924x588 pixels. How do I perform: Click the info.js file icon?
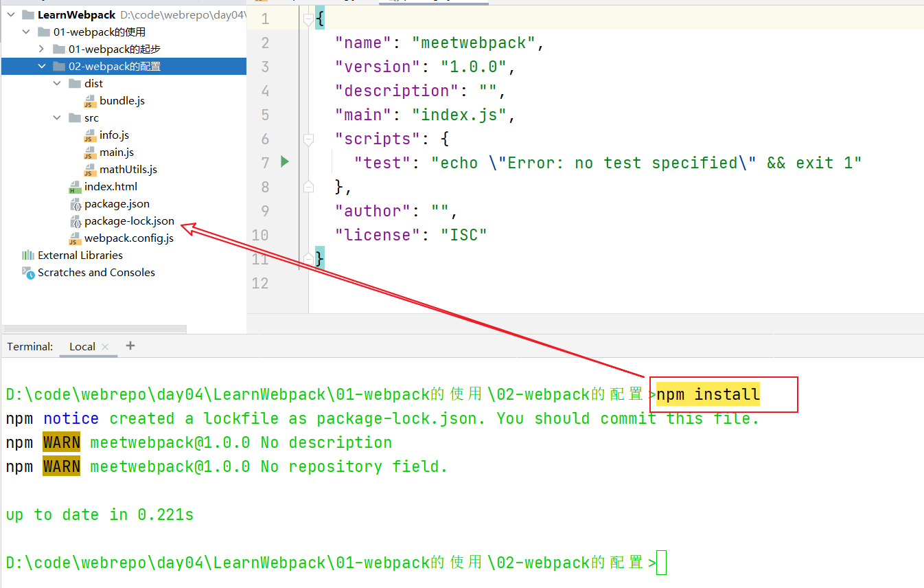click(x=90, y=135)
